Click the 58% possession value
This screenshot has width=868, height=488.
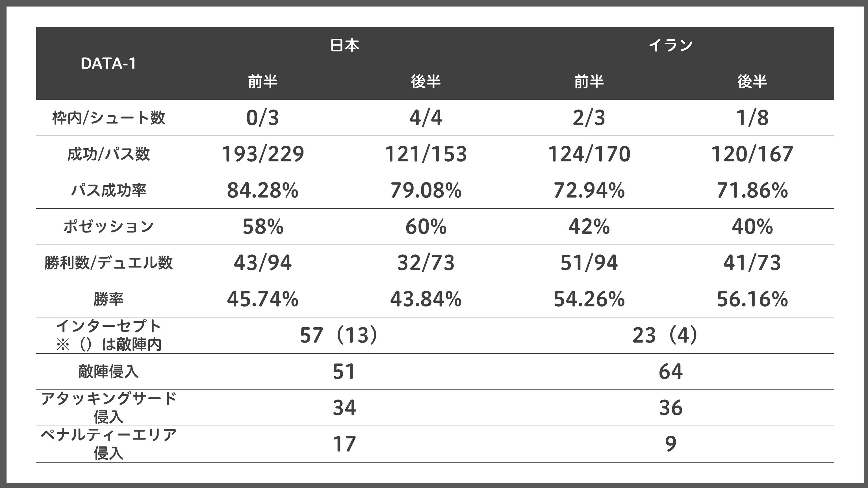pos(262,226)
